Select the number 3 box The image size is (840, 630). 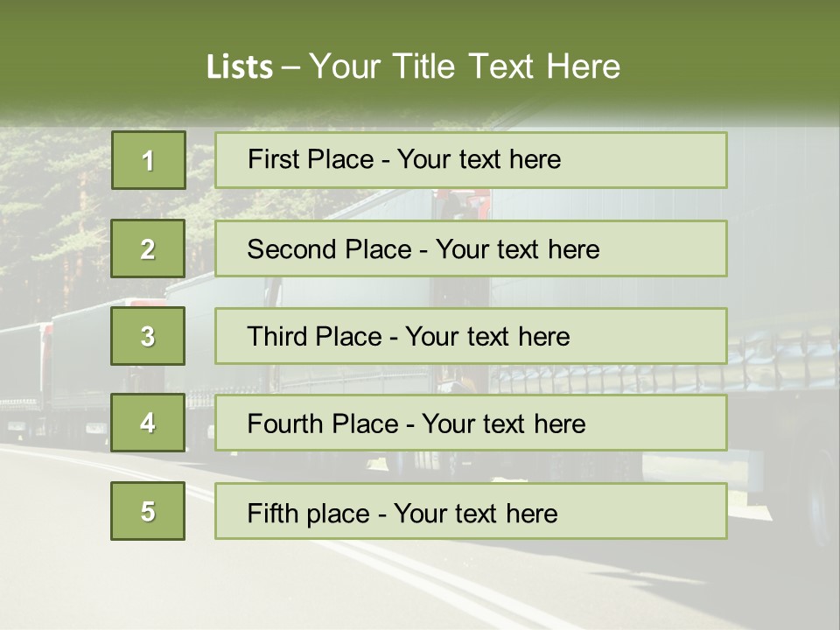point(148,336)
